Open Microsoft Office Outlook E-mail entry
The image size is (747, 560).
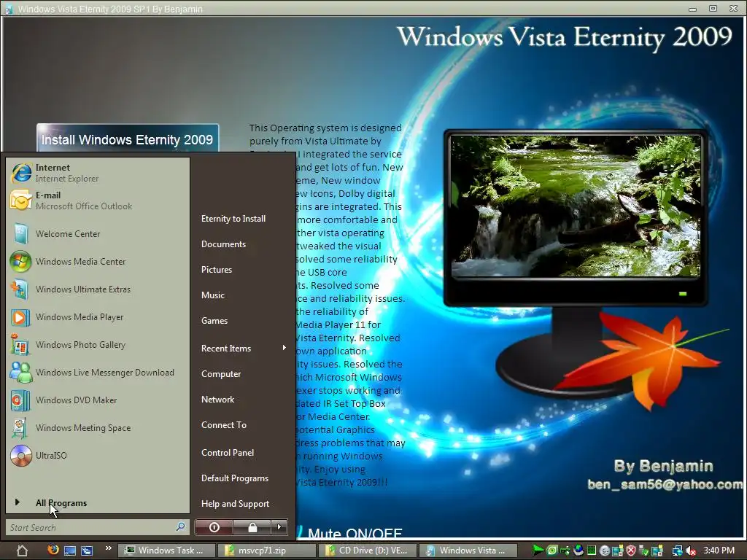click(98, 201)
